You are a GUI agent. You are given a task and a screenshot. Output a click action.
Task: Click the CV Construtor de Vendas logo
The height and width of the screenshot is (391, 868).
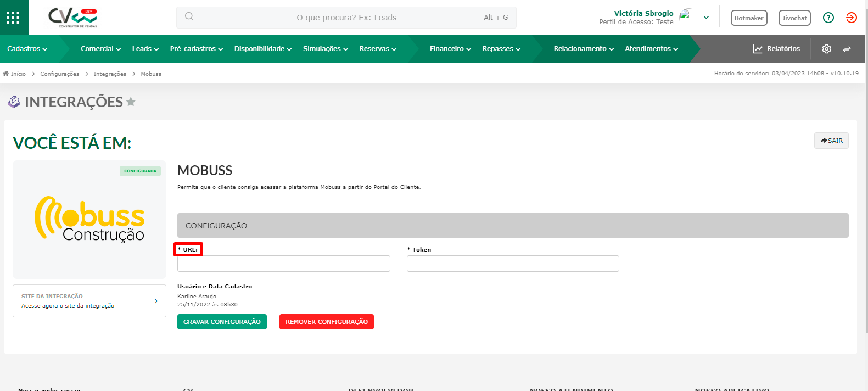72,18
